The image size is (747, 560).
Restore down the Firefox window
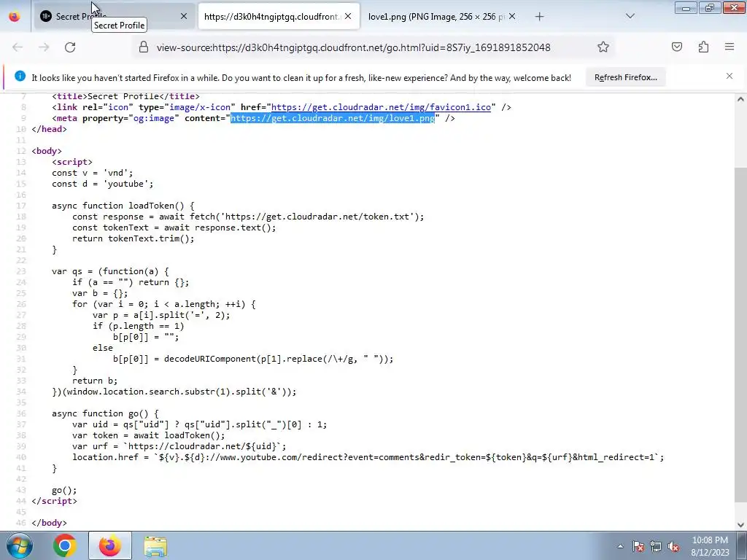(710, 7)
